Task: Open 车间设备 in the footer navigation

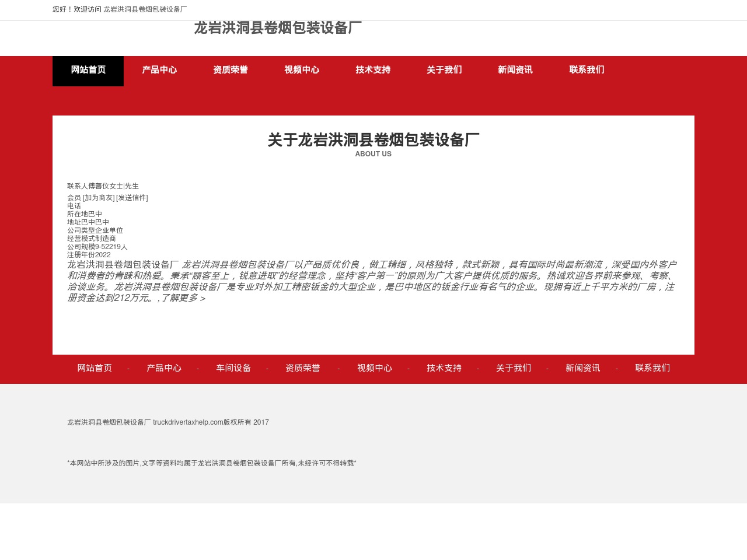Action: tap(233, 368)
